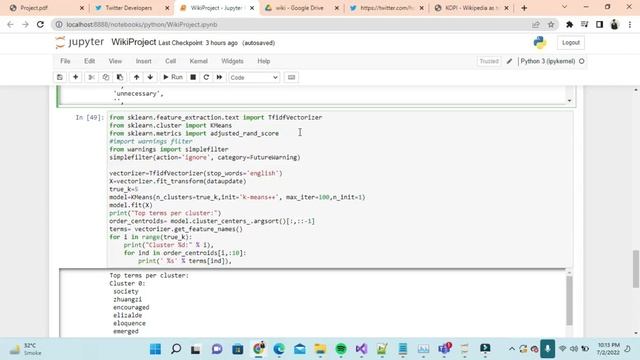Show hidden system tray icons chevron
This screenshot has height=360, width=640.
[511, 349]
